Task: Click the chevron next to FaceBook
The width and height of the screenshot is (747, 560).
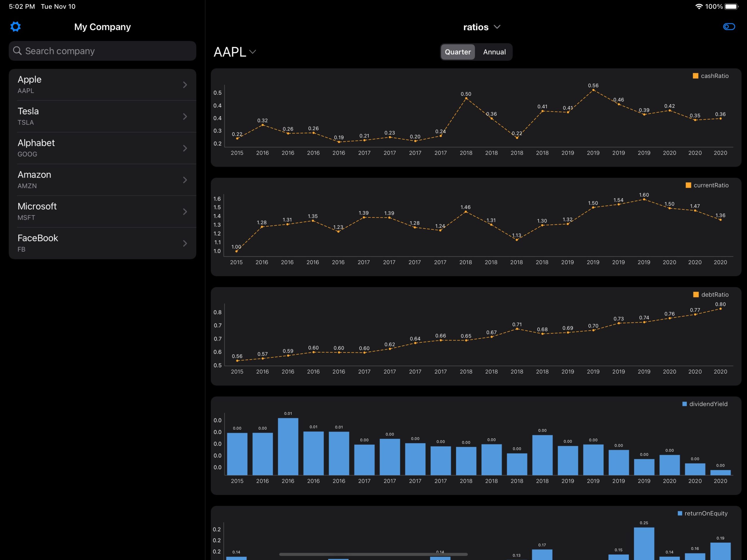Action: (185, 243)
